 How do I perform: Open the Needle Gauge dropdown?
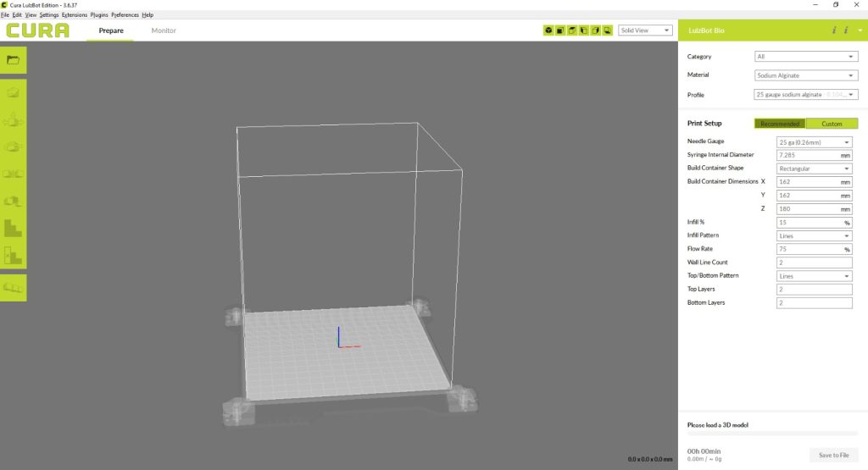click(x=815, y=142)
